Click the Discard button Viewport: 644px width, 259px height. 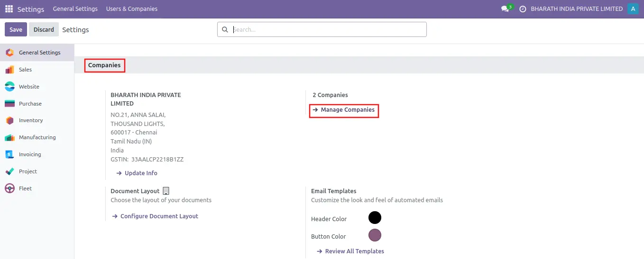click(44, 29)
